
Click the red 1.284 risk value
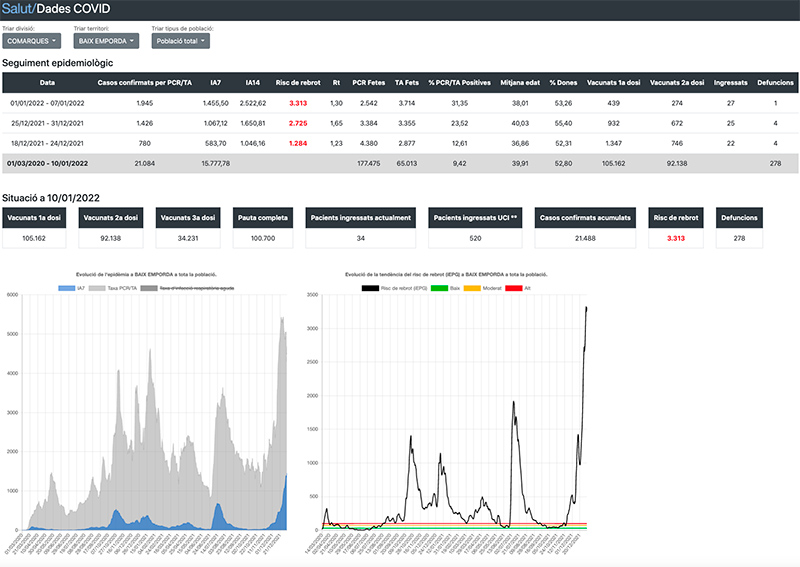click(298, 143)
